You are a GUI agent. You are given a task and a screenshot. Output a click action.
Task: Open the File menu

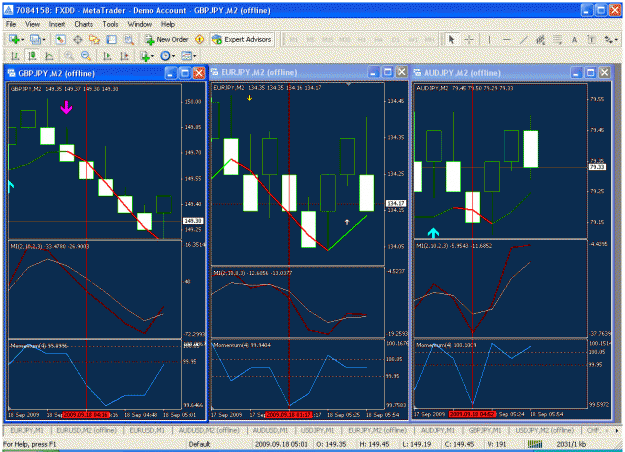(11, 24)
